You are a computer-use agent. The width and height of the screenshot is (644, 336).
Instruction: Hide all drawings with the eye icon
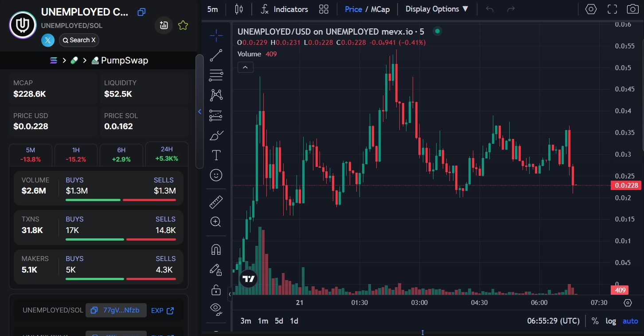pyautogui.click(x=216, y=308)
